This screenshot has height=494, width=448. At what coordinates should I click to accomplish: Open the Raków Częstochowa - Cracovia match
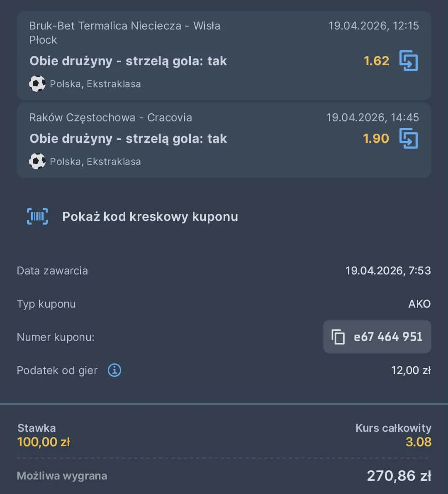click(x=111, y=117)
